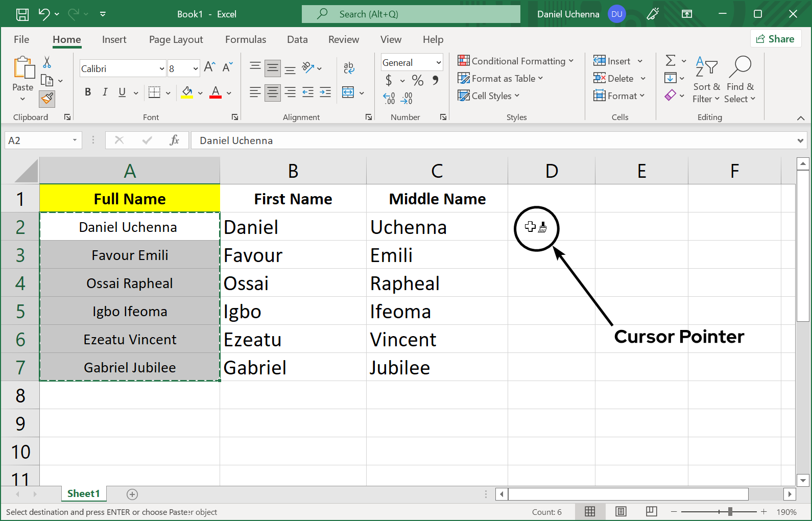This screenshot has height=521, width=812.
Task: Click the Save icon in title bar
Action: coord(22,14)
